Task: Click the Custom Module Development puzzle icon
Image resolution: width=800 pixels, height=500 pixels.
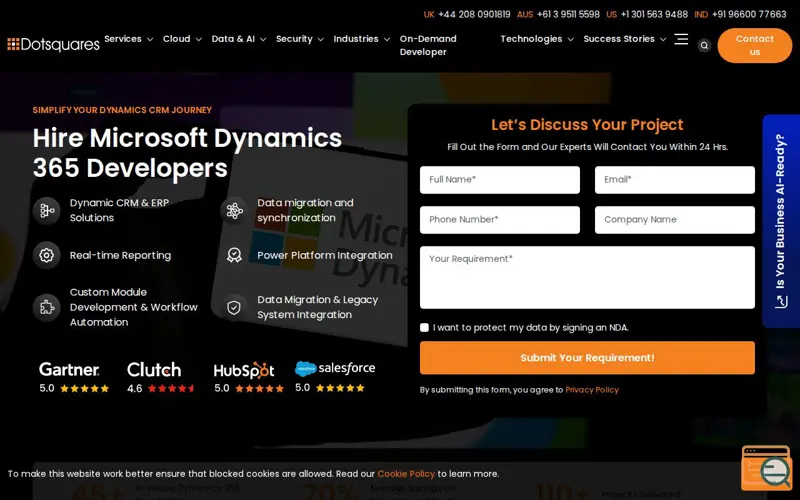Action: (46, 307)
